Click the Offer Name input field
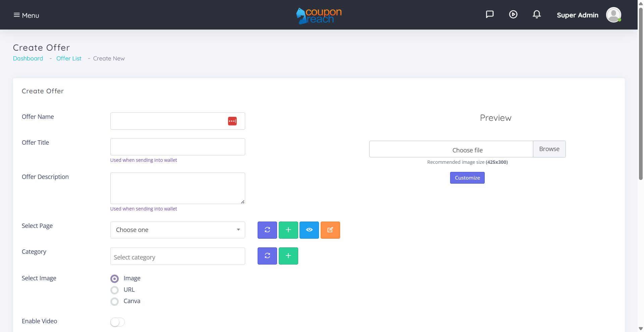The width and height of the screenshot is (644, 332). pyautogui.click(x=177, y=121)
